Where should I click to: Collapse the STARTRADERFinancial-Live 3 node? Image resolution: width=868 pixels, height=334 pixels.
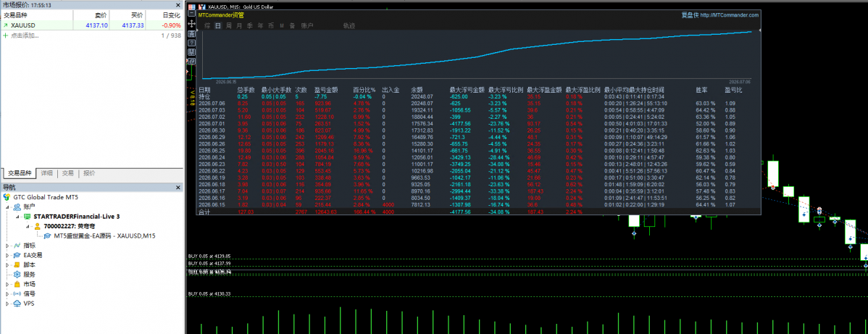[x=17, y=217]
